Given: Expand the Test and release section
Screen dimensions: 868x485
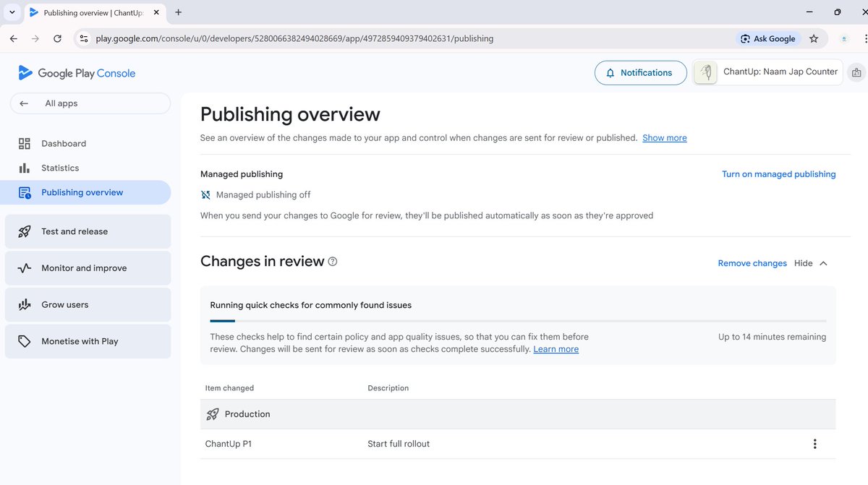Looking at the screenshot, I should coord(88,231).
